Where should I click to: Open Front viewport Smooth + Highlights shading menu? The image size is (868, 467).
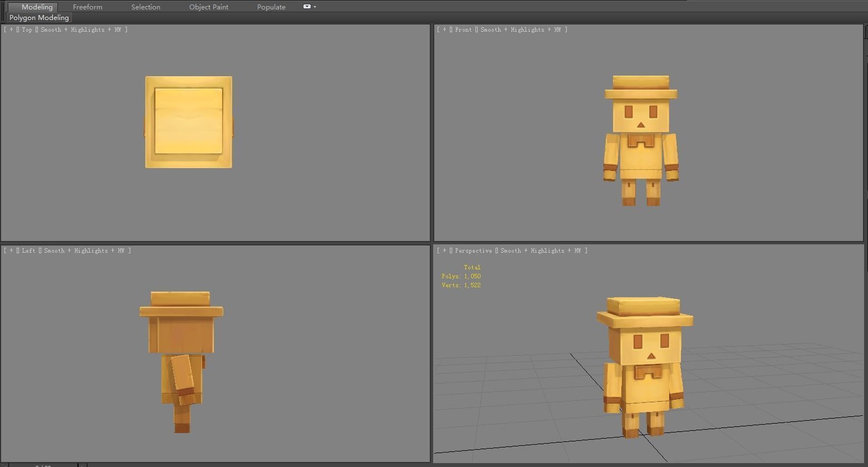[521, 30]
